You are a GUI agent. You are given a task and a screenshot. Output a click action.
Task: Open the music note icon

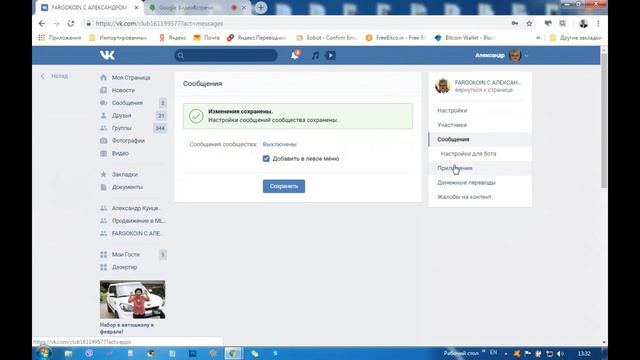(316, 55)
